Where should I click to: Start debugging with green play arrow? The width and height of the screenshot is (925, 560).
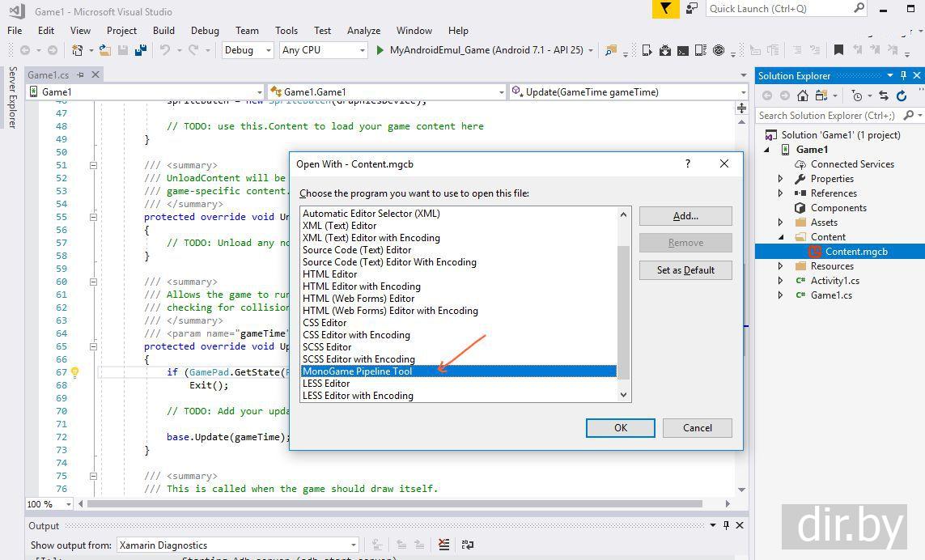(380, 50)
